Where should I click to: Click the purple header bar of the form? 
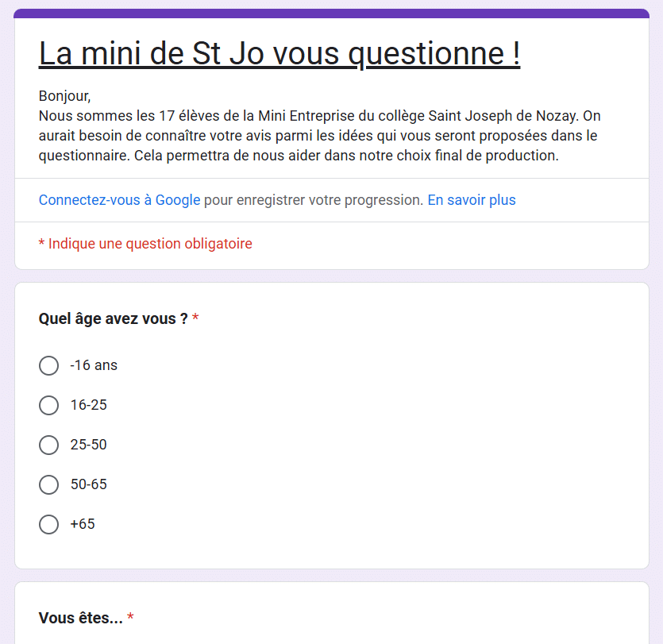332,13
